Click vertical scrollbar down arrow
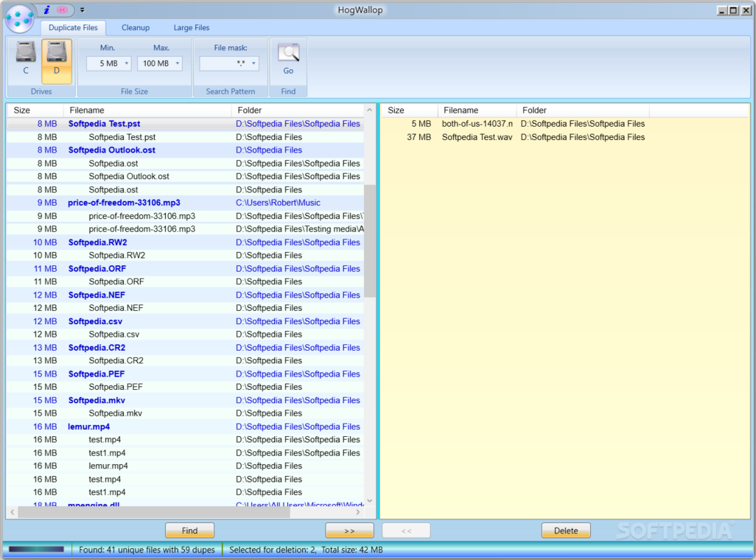Image resolution: width=756 pixels, height=560 pixels. point(370,500)
